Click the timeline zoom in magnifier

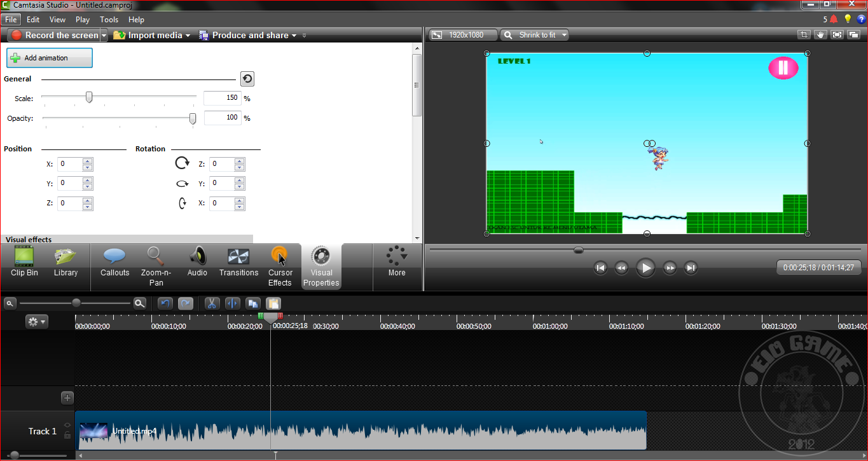point(140,304)
